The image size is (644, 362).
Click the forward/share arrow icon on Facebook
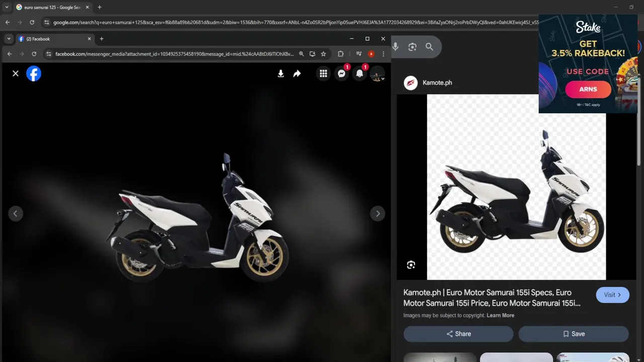pyautogui.click(x=297, y=74)
